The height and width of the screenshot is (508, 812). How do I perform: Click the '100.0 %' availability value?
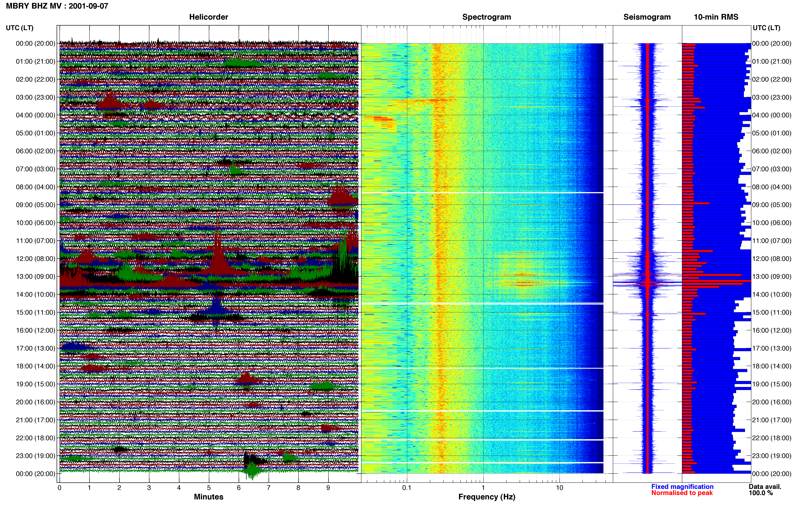[761, 493]
